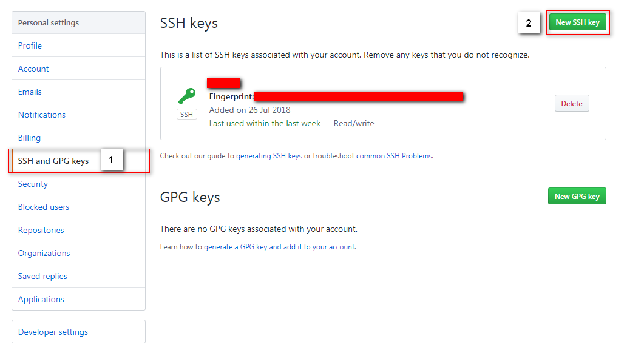Select SSH and GPG keys menu item
644x347 pixels.
click(53, 161)
